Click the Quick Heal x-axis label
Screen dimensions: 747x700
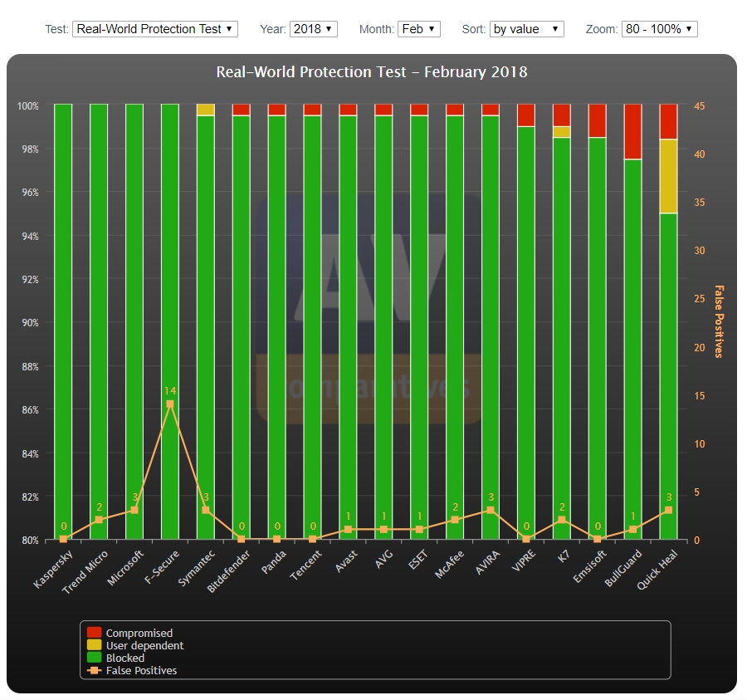point(657,570)
